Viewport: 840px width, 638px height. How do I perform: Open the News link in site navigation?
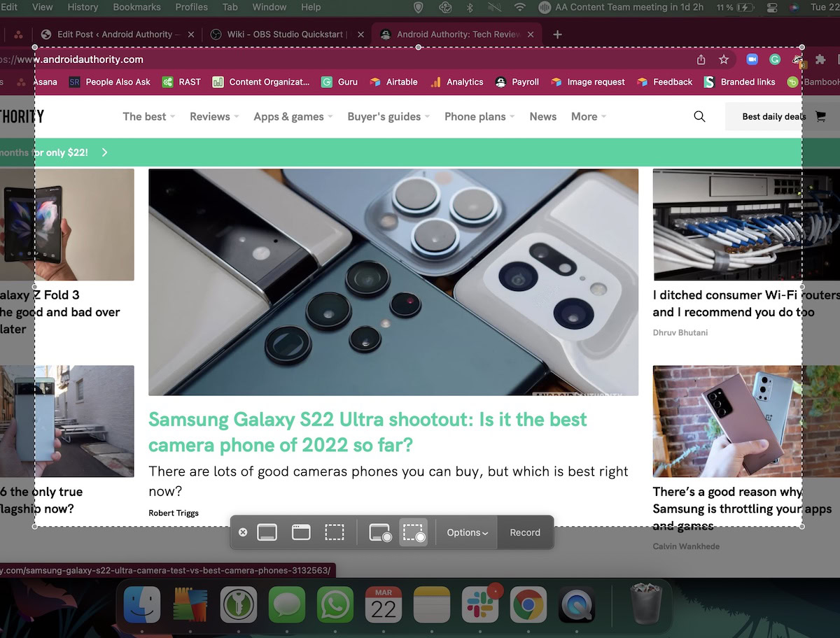543,117
